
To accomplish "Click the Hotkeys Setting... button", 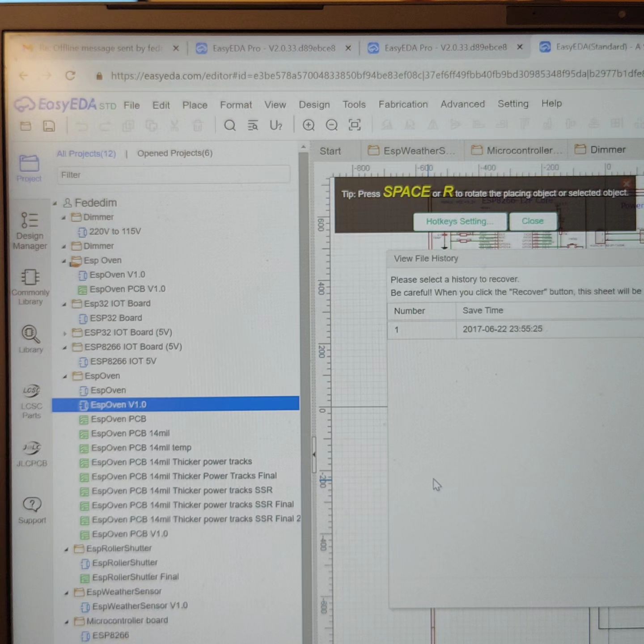I will coord(460,221).
